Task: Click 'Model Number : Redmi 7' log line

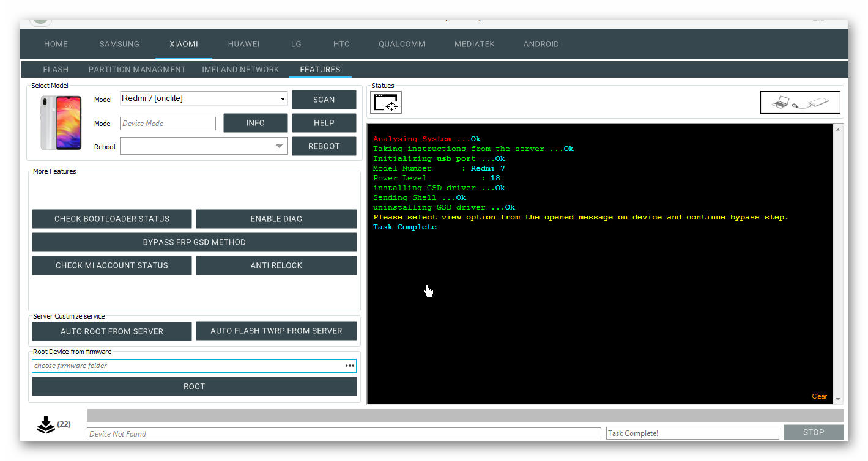Action: point(439,169)
